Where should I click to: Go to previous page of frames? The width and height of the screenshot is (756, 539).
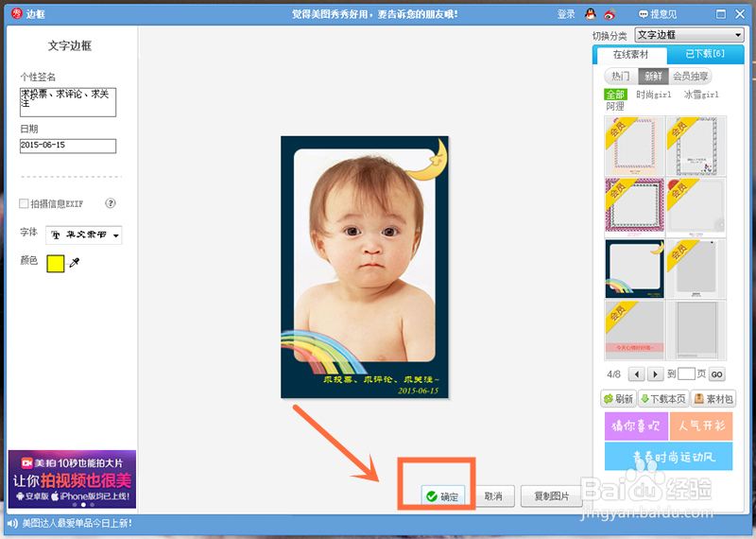[x=637, y=374]
